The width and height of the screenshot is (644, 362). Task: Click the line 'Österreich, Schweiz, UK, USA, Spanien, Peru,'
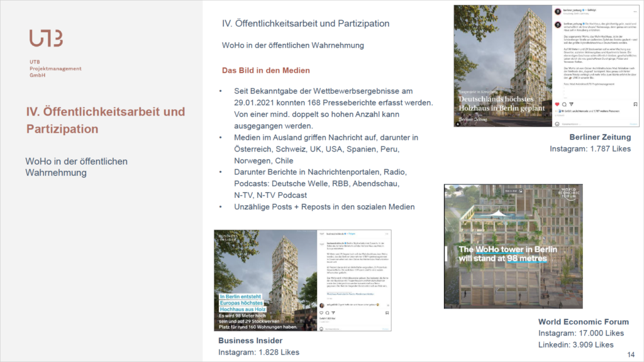pos(317,149)
